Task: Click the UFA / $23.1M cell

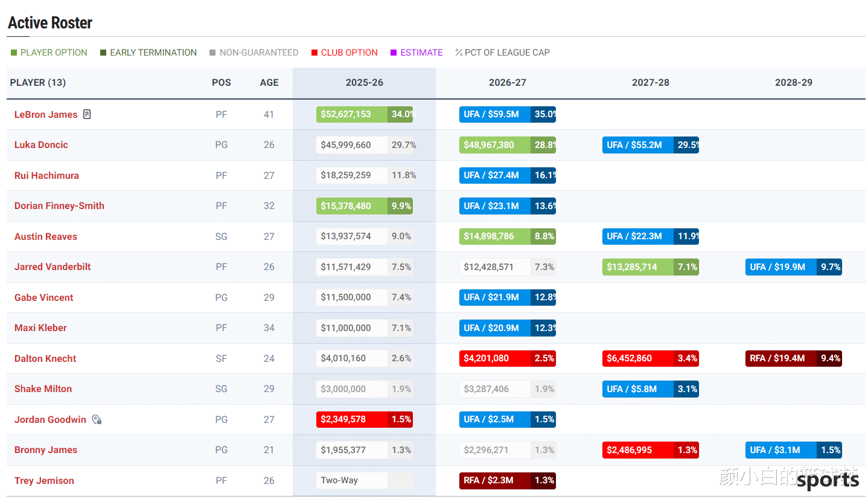Action: point(508,206)
